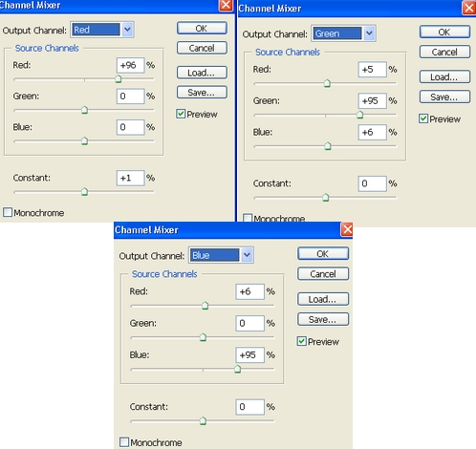Click Green slider handle in Green channel dialog
Image resolution: width=476 pixels, height=449 pixels.
[360, 115]
